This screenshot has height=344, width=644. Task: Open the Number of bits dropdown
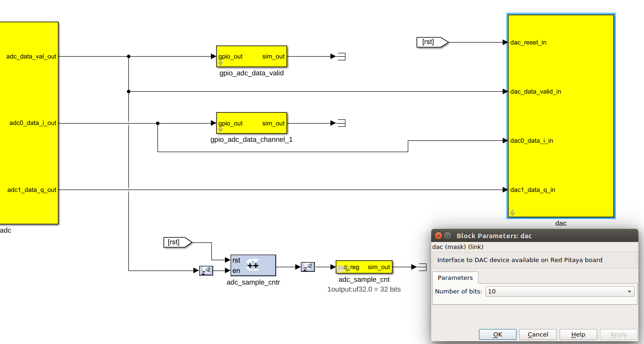(x=630, y=291)
